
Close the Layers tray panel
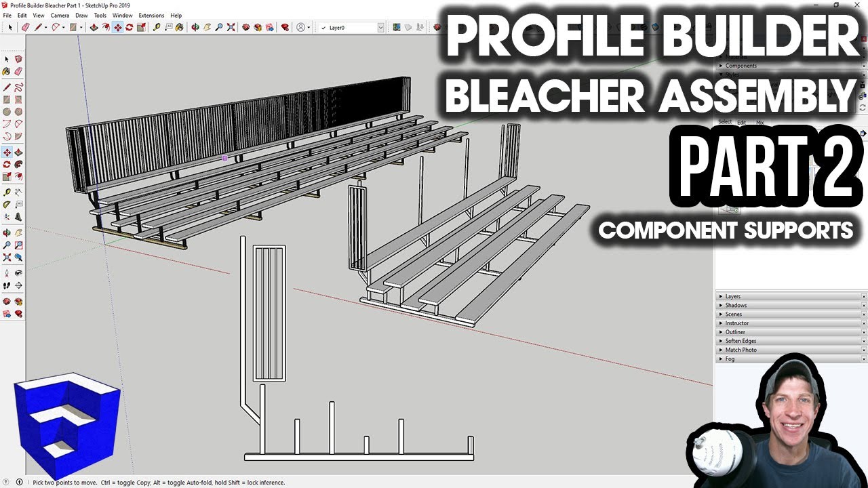[864, 296]
